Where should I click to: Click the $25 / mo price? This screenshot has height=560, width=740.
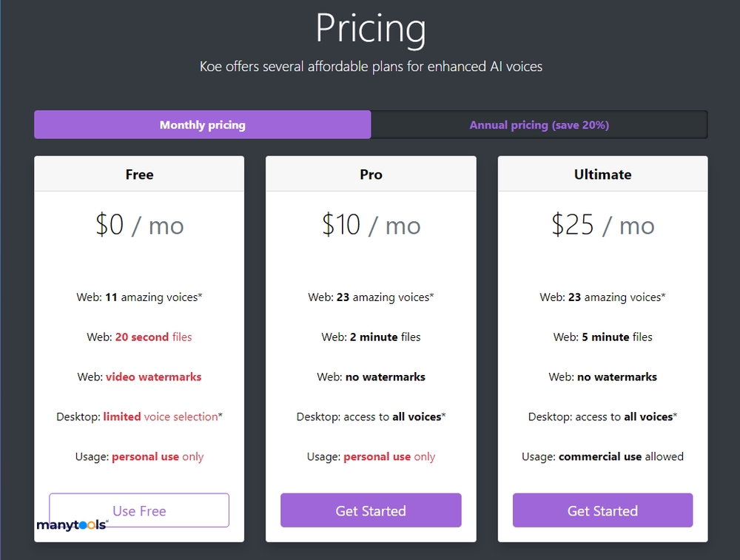coord(602,225)
